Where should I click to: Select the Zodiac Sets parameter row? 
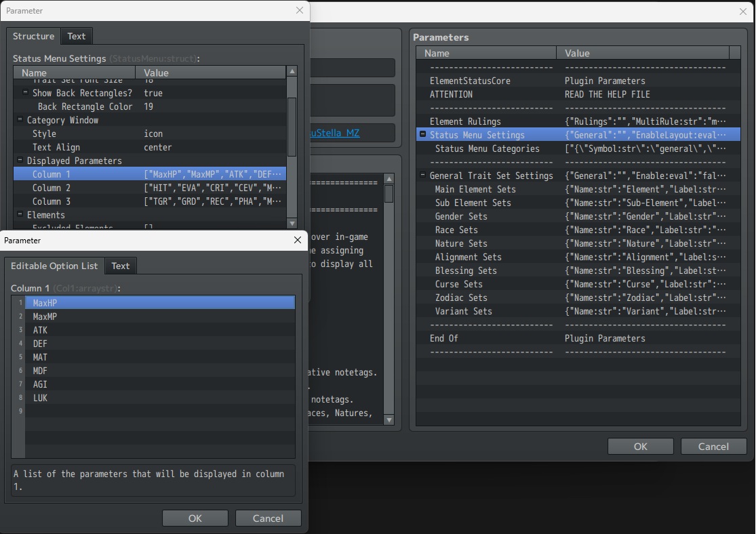coord(578,298)
